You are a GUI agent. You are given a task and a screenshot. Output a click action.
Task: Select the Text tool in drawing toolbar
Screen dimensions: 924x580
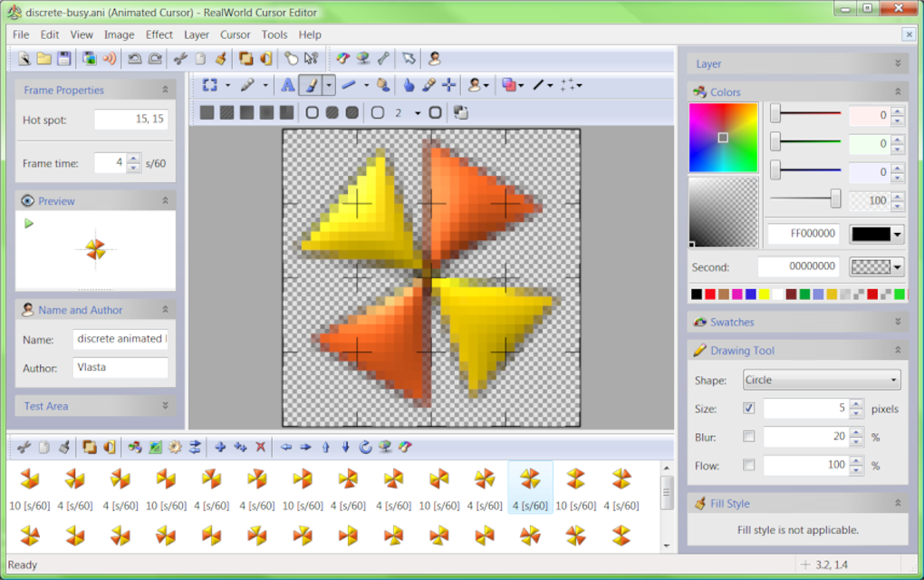coord(287,85)
